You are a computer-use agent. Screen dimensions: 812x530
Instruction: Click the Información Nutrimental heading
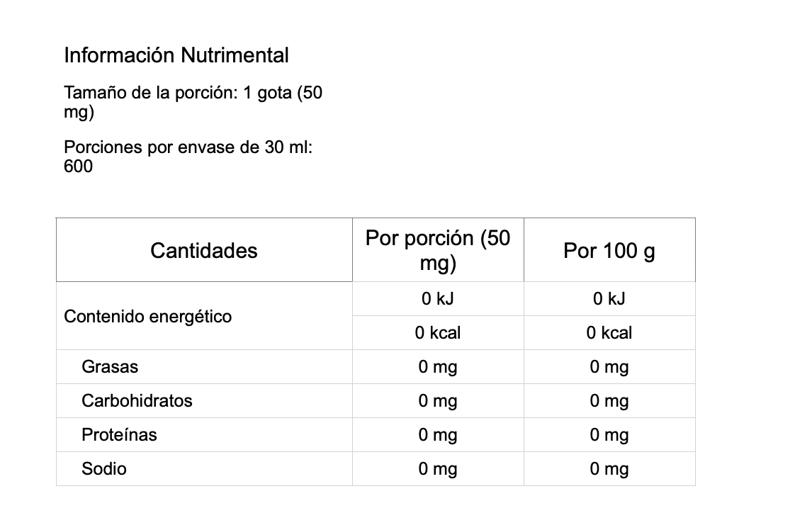pos(176,55)
